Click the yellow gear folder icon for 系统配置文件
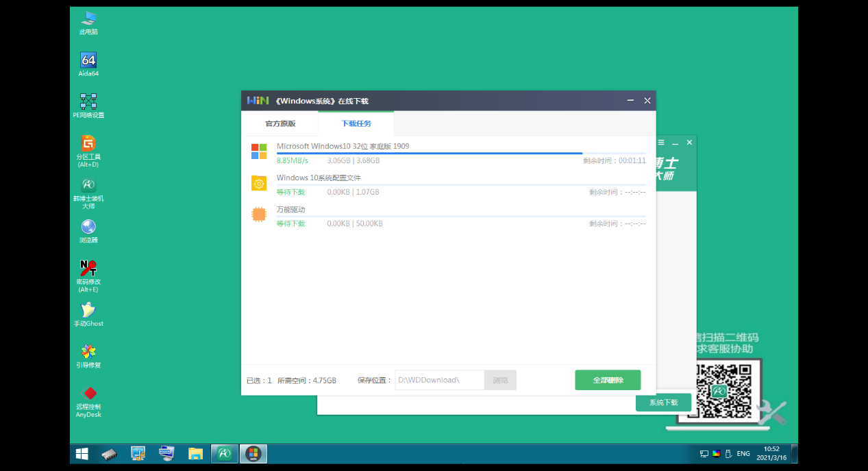The height and width of the screenshot is (471, 868). click(258, 183)
